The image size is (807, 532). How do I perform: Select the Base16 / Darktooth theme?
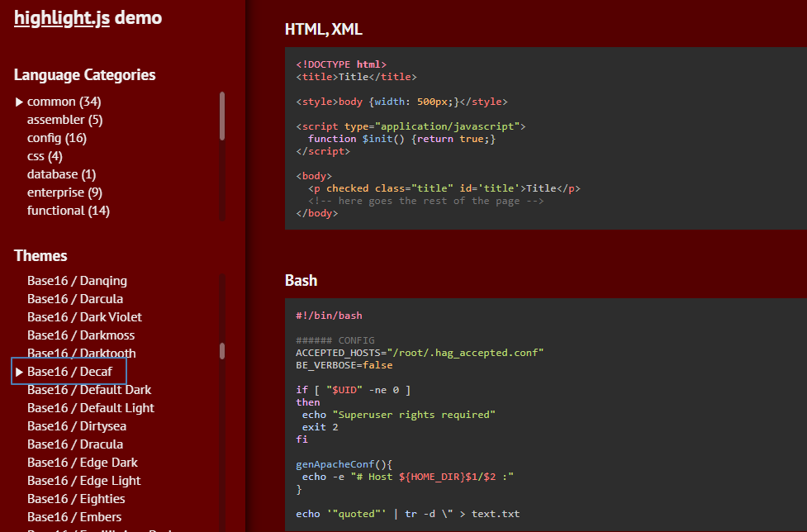pyautogui.click(x=82, y=354)
